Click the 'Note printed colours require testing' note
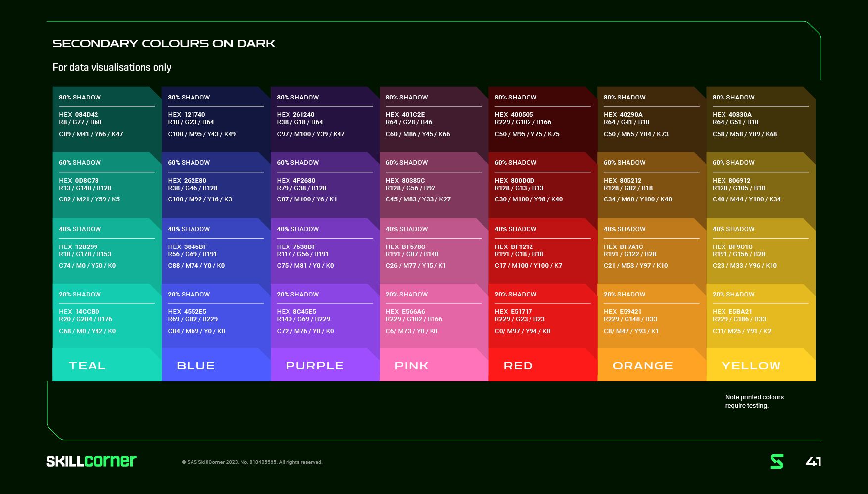The height and width of the screenshot is (494, 868). [x=754, y=401]
